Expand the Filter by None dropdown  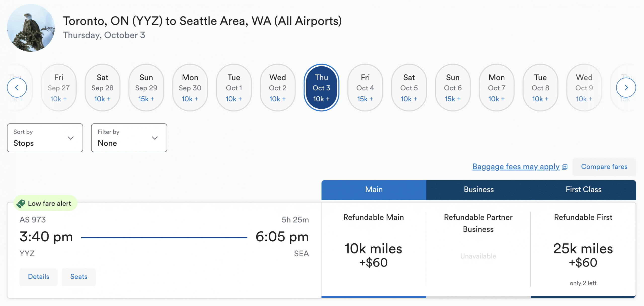tap(129, 138)
